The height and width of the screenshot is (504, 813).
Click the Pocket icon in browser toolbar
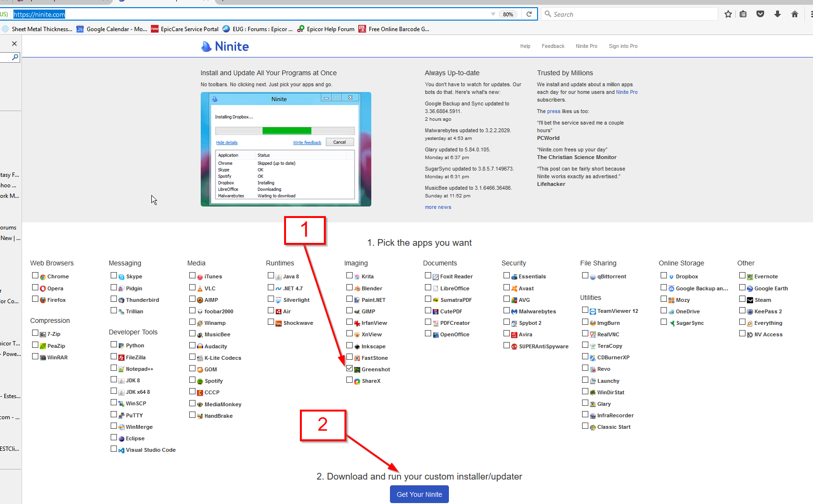760,14
